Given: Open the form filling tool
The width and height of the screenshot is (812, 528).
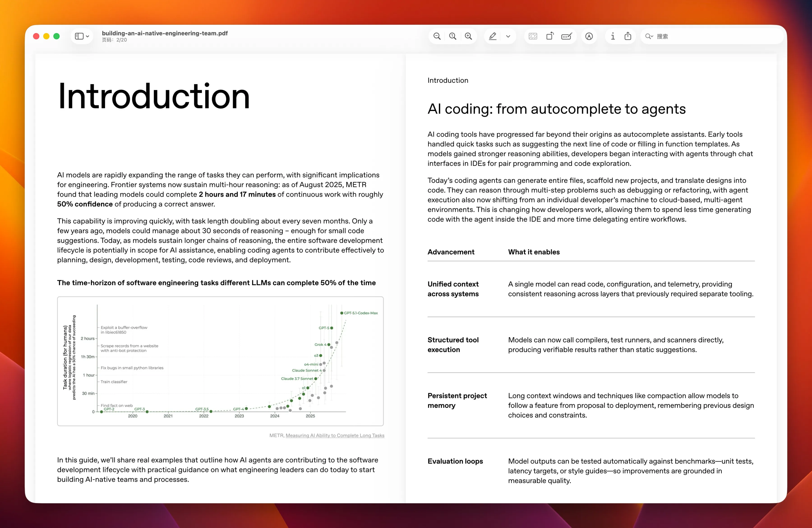Looking at the screenshot, I should point(566,36).
